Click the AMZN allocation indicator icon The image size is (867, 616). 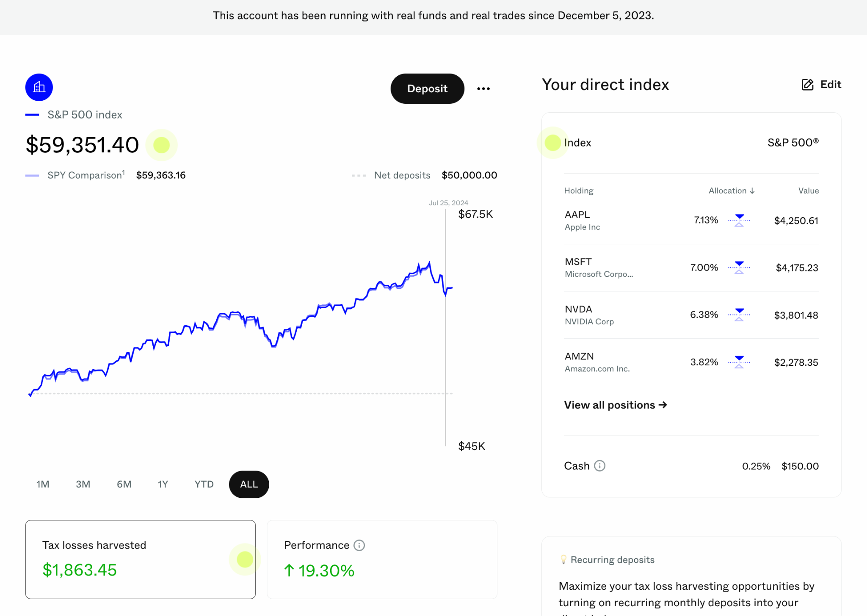pos(739,362)
